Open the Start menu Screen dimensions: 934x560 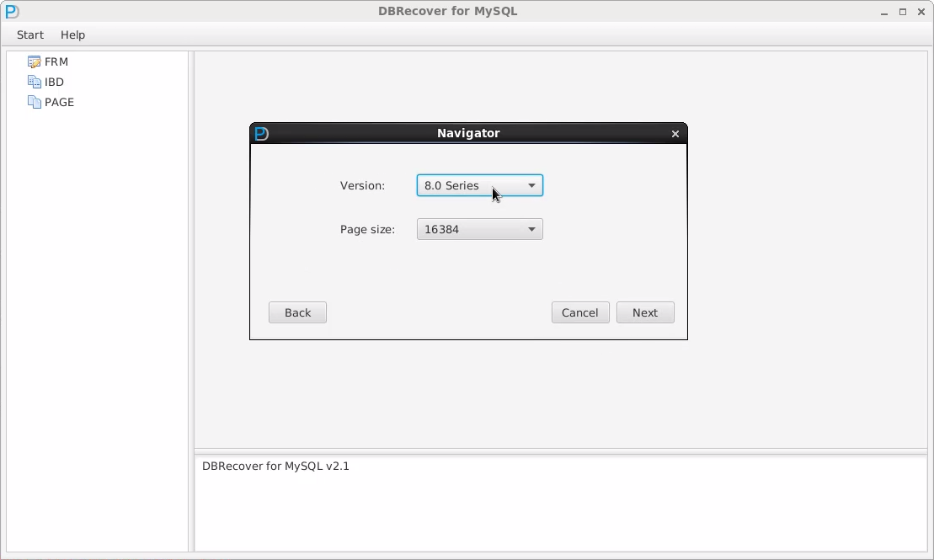(x=30, y=35)
